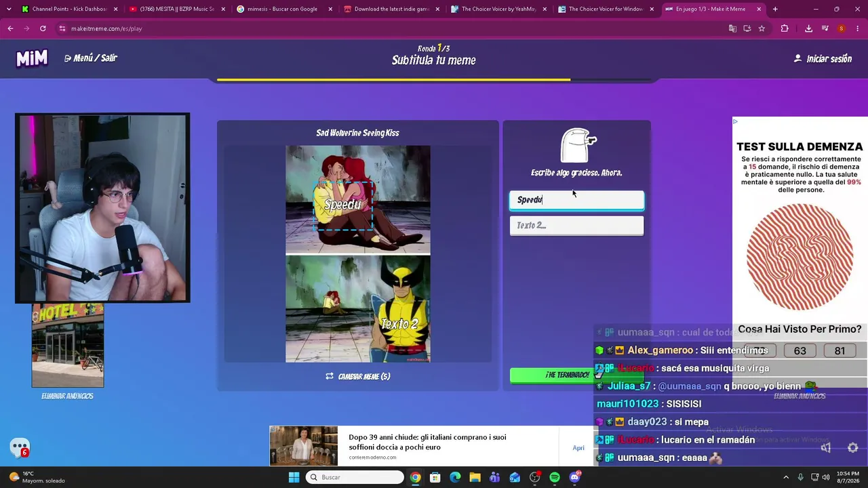868x488 pixels.
Task: Switch to Download the latest indie games tab
Action: [x=393, y=9]
